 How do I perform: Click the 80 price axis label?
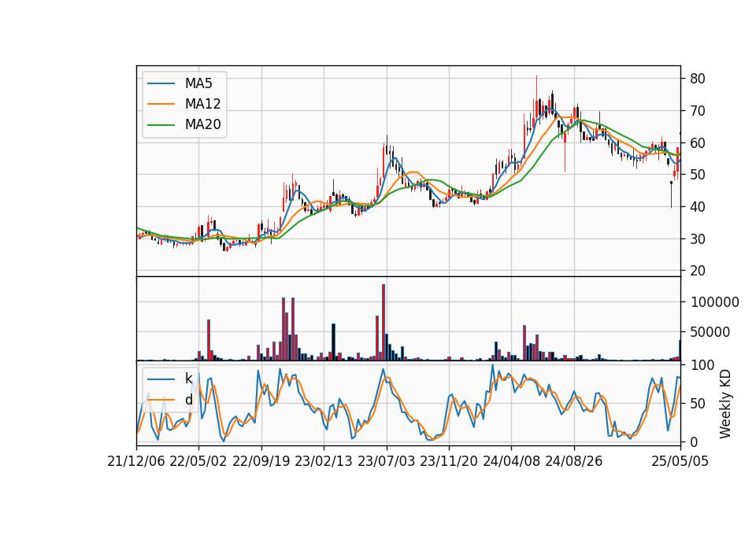(697, 79)
